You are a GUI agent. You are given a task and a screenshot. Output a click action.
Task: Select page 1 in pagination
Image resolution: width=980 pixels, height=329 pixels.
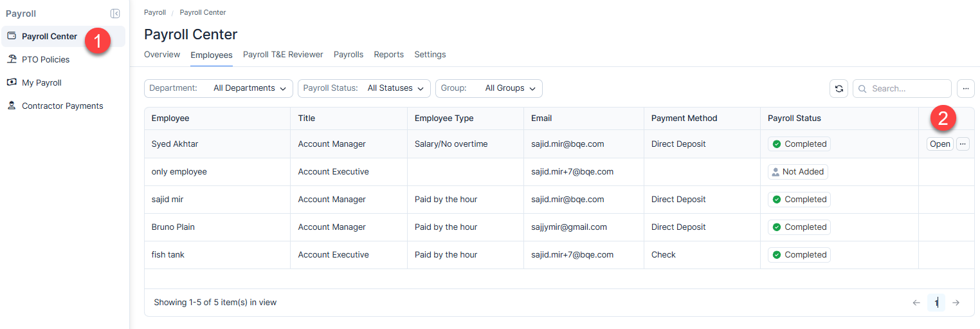[x=936, y=303]
